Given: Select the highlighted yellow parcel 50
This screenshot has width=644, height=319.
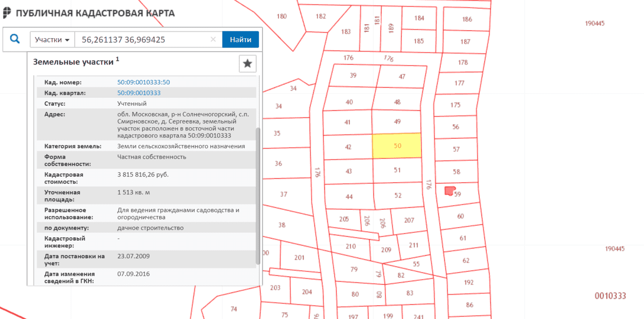Looking at the screenshot, I should [x=397, y=146].
